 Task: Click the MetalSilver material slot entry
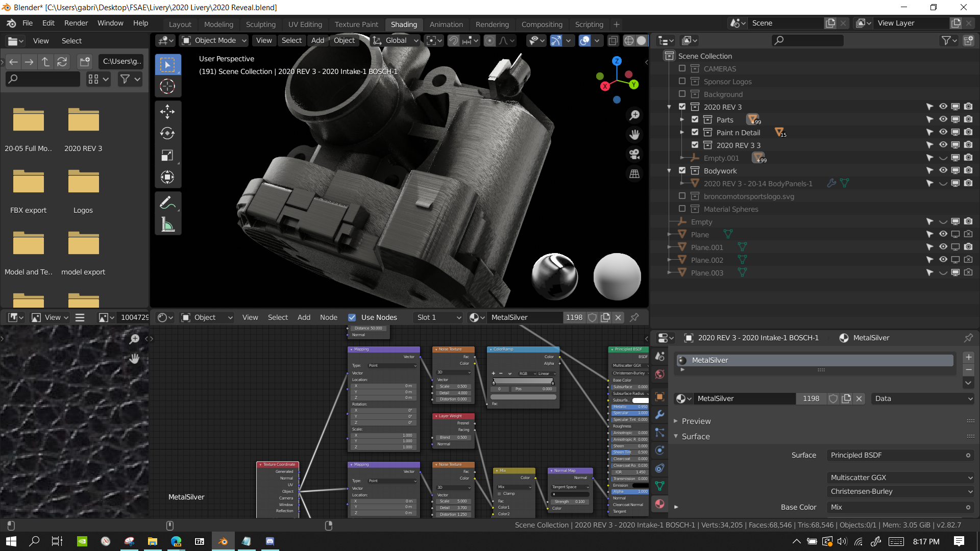pyautogui.click(x=815, y=360)
